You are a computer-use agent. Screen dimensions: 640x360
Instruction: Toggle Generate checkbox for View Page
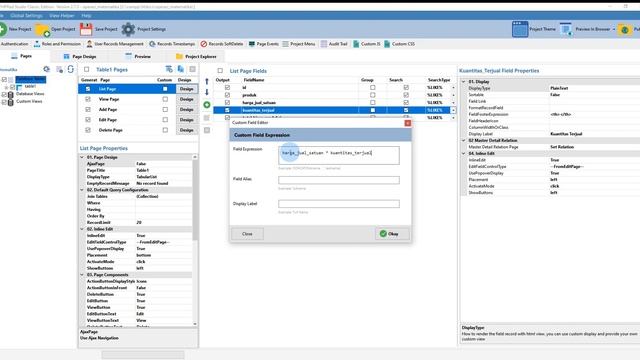[x=88, y=99]
